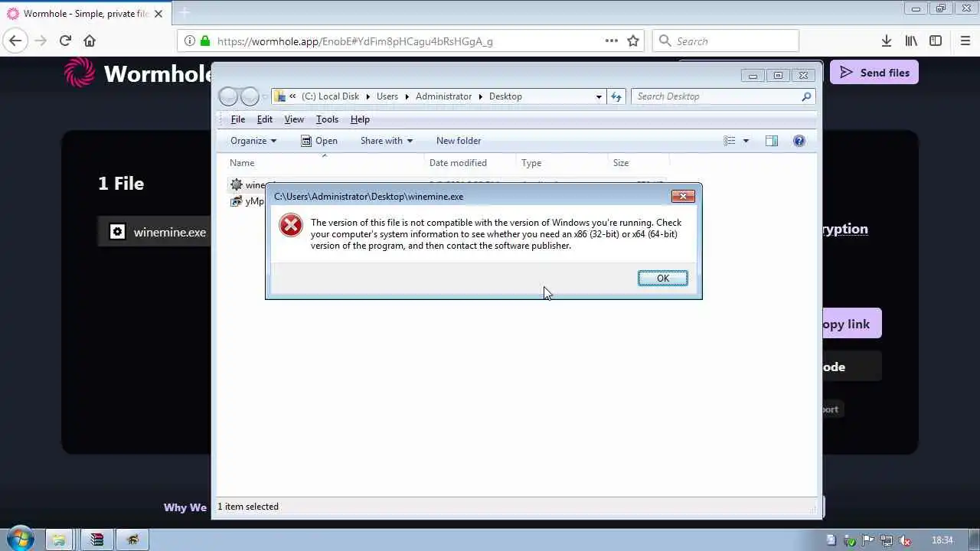The width and height of the screenshot is (980, 551).
Task: Open Firefox library icon
Action: click(x=911, y=41)
